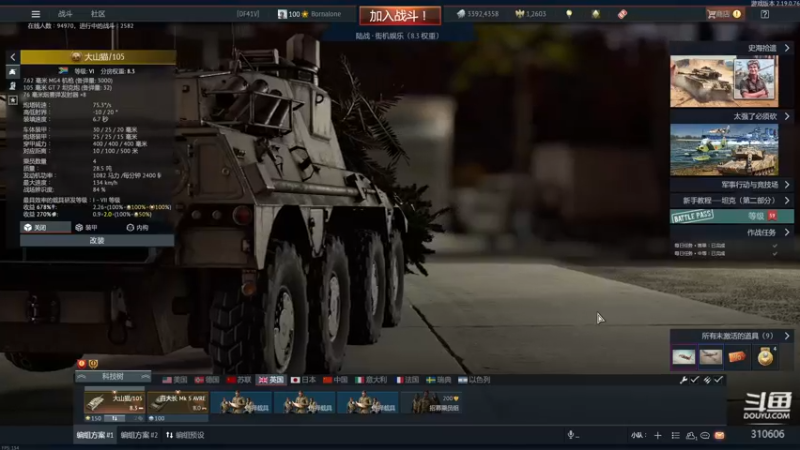Click the 加入战斗 join battle button

point(400,15)
